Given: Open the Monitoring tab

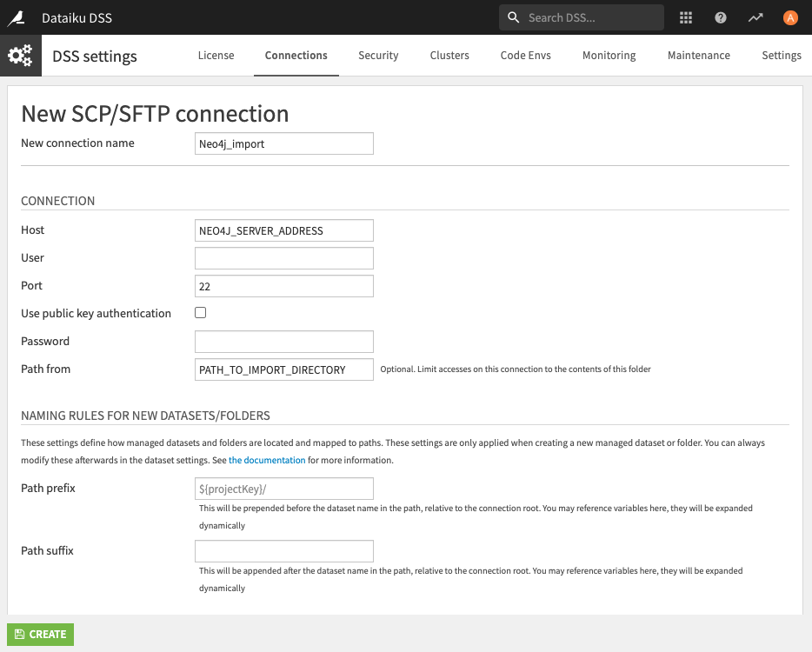Looking at the screenshot, I should pos(609,56).
